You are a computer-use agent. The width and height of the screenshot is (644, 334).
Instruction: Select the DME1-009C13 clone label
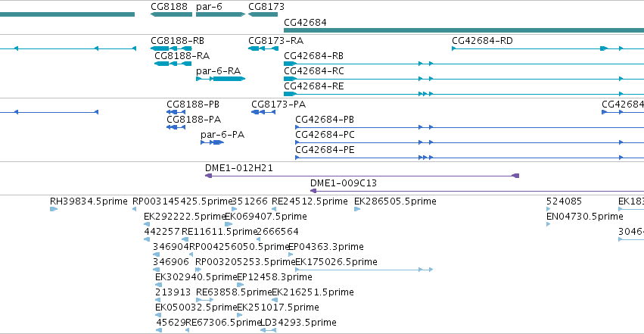[344, 183]
